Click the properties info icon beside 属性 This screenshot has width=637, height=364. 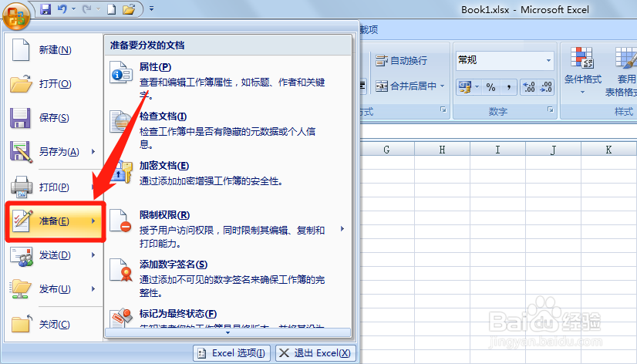(x=121, y=72)
